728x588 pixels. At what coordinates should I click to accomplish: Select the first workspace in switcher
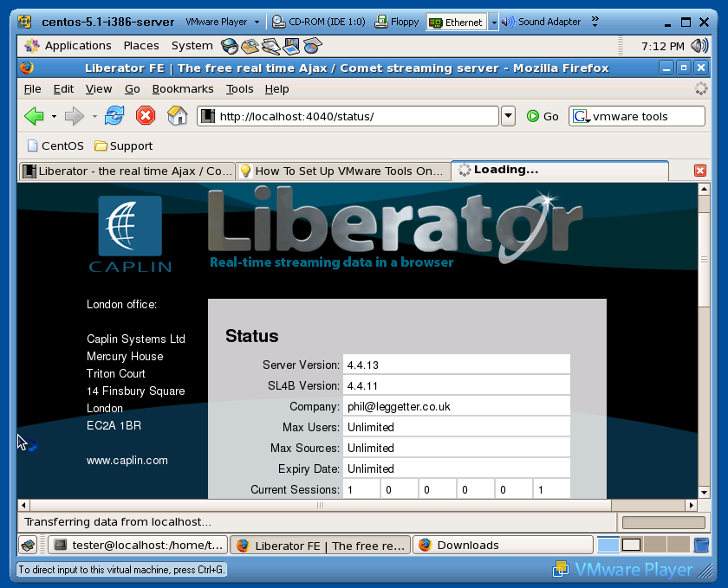[608, 545]
